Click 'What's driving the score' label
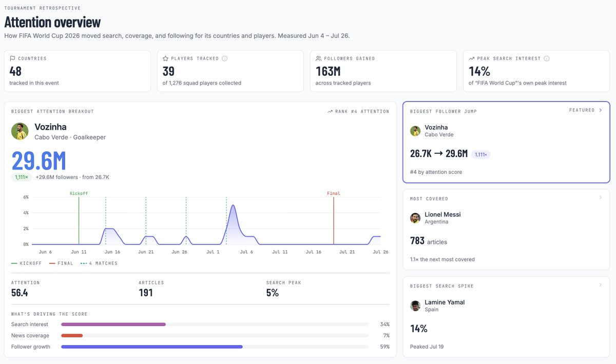 (49, 314)
